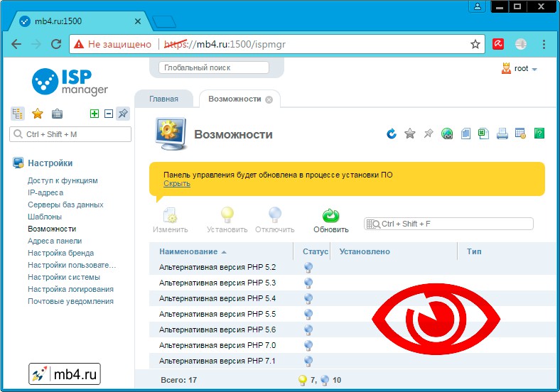Open table settings icon next to printer
560x392 pixels.
[520, 134]
